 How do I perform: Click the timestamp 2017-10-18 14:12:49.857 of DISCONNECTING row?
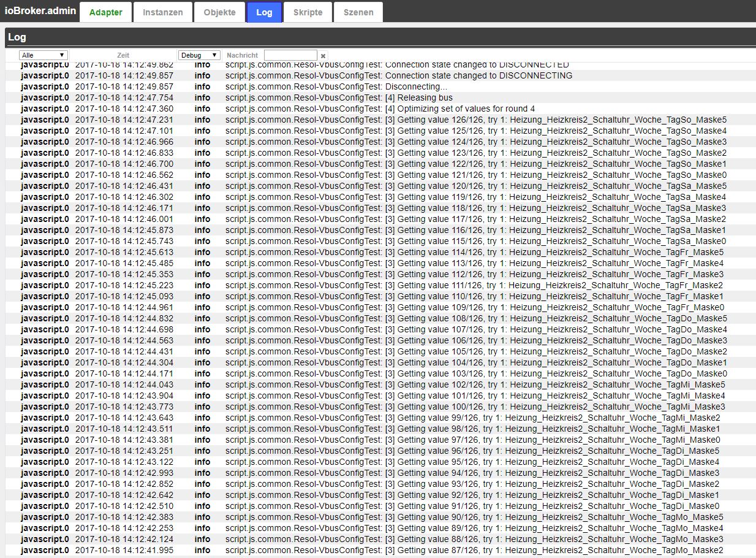[124, 75]
